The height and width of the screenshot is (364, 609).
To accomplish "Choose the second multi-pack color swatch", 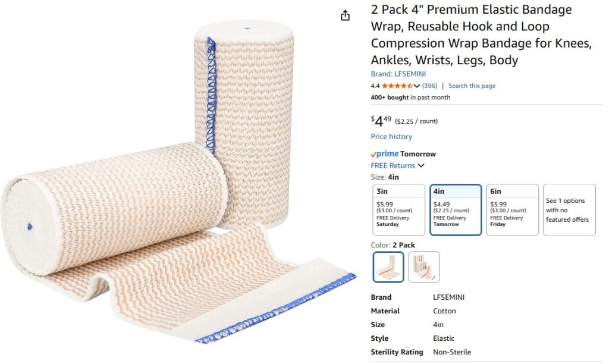I will [424, 267].
